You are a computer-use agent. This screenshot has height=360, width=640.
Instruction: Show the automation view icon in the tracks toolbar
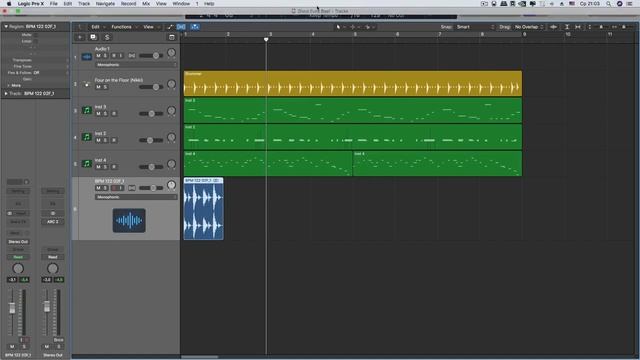click(170, 27)
